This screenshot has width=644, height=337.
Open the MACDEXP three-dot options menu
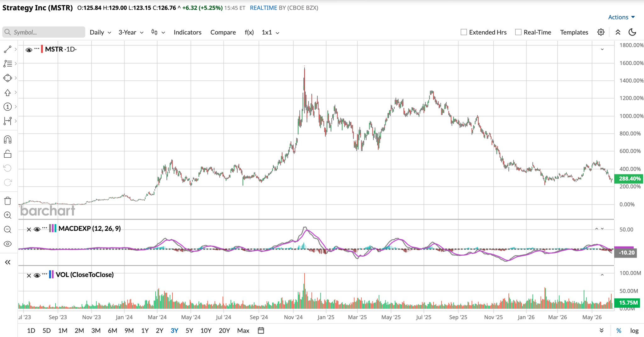click(45, 228)
